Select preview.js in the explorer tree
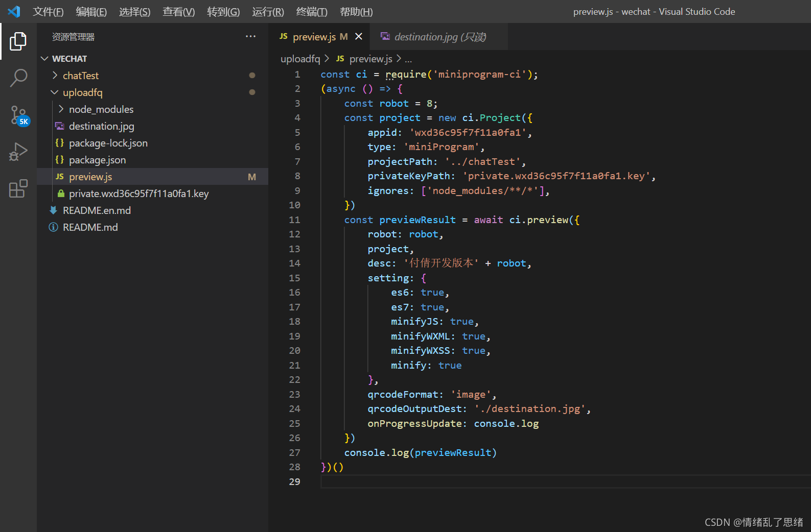 pyautogui.click(x=152, y=177)
